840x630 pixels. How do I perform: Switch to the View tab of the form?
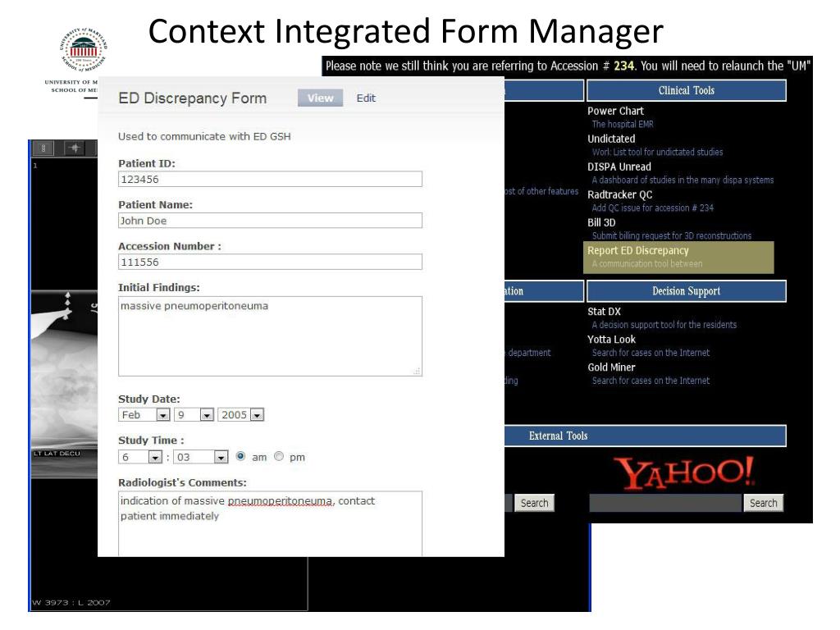click(320, 98)
